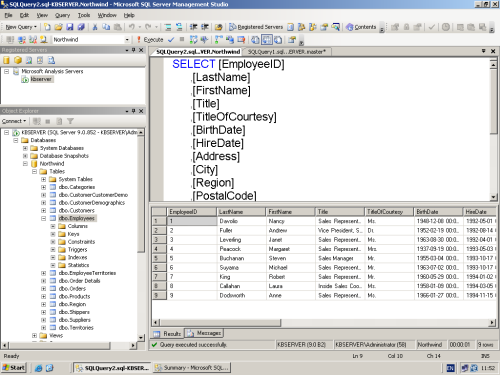The height and width of the screenshot is (375, 500).
Task: Click the Save All icon
Action: (81, 27)
